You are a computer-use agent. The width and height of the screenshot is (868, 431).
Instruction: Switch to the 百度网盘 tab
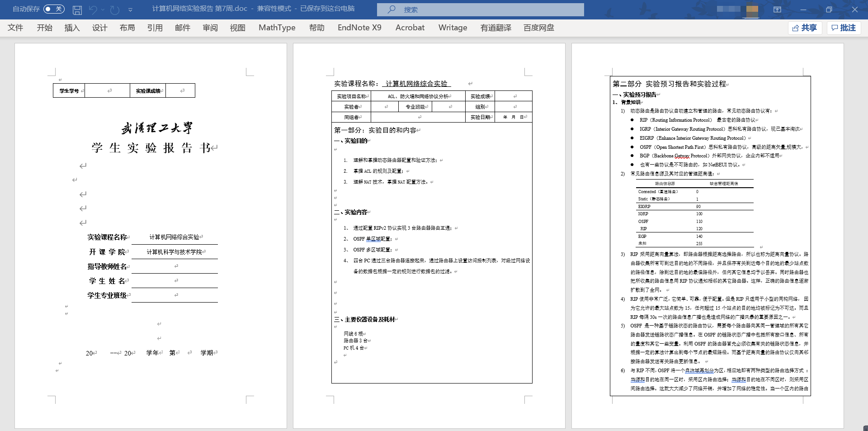[x=538, y=28]
